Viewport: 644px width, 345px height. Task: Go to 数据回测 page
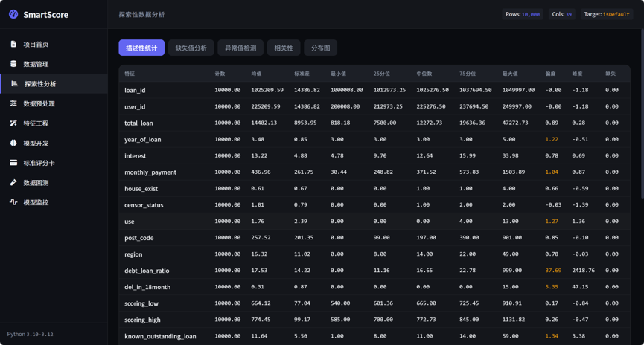click(54, 183)
